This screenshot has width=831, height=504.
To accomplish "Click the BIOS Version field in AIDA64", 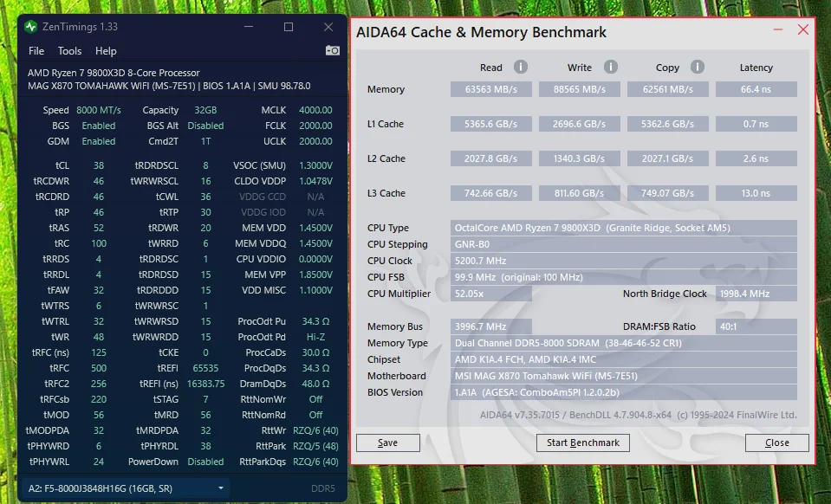I will tap(624, 392).
